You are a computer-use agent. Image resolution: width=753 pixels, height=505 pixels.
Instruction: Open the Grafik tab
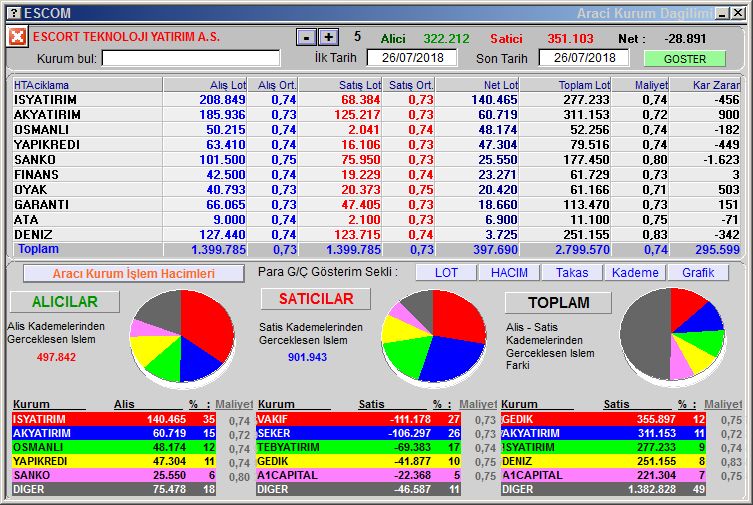[x=698, y=273]
